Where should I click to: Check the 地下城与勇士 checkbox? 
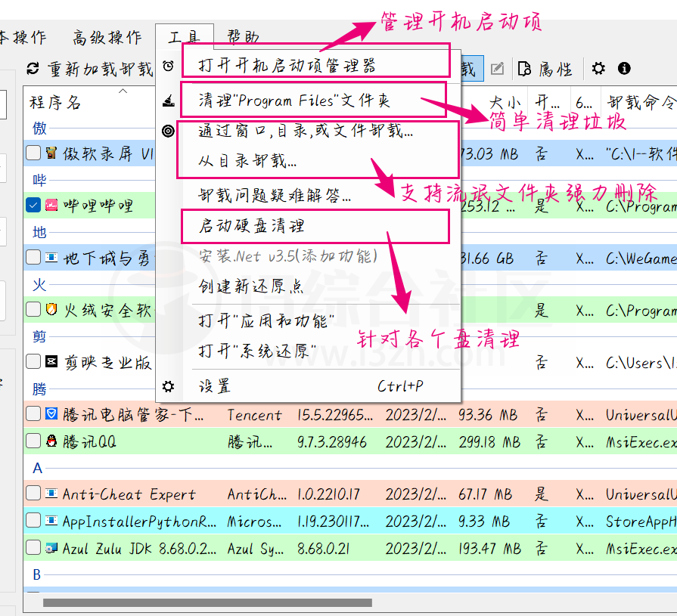33,258
